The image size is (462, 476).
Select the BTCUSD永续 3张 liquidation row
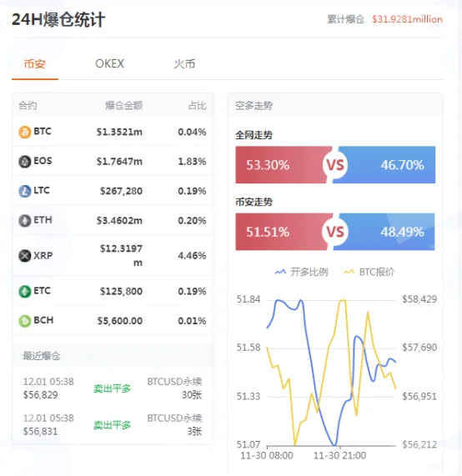[x=113, y=424]
